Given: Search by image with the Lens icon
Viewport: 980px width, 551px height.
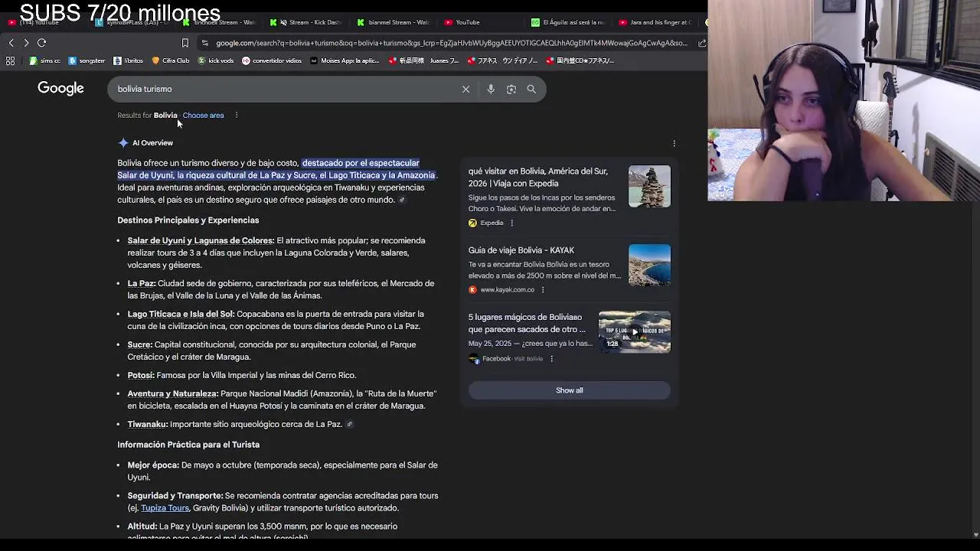Looking at the screenshot, I should coord(511,90).
